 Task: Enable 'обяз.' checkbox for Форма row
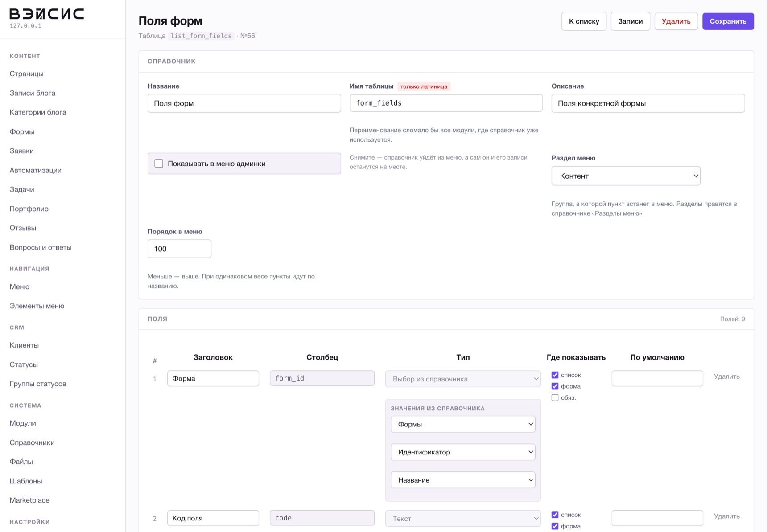point(555,397)
